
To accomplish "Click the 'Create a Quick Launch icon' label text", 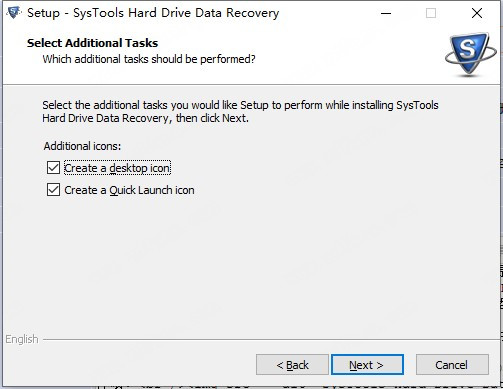I will (129, 190).
